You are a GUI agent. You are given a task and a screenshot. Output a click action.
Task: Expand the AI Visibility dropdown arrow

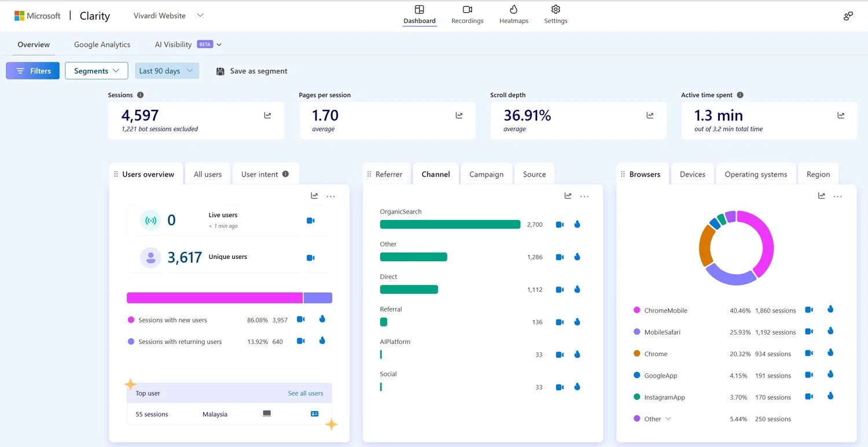(x=219, y=45)
